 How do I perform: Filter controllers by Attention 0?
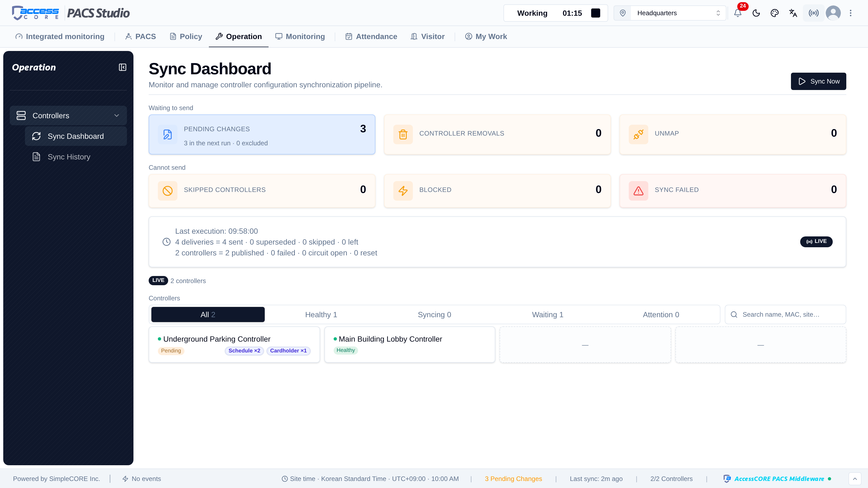tap(661, 314)
